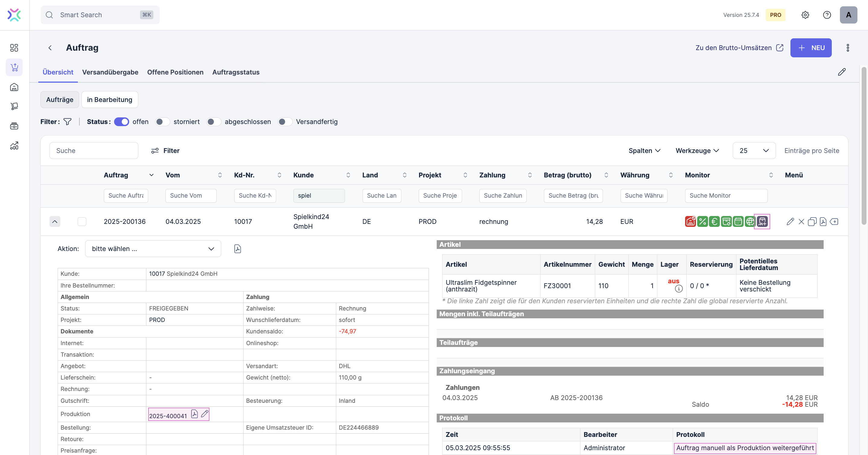Click the red warehouse monitor icon

[690, 221]
